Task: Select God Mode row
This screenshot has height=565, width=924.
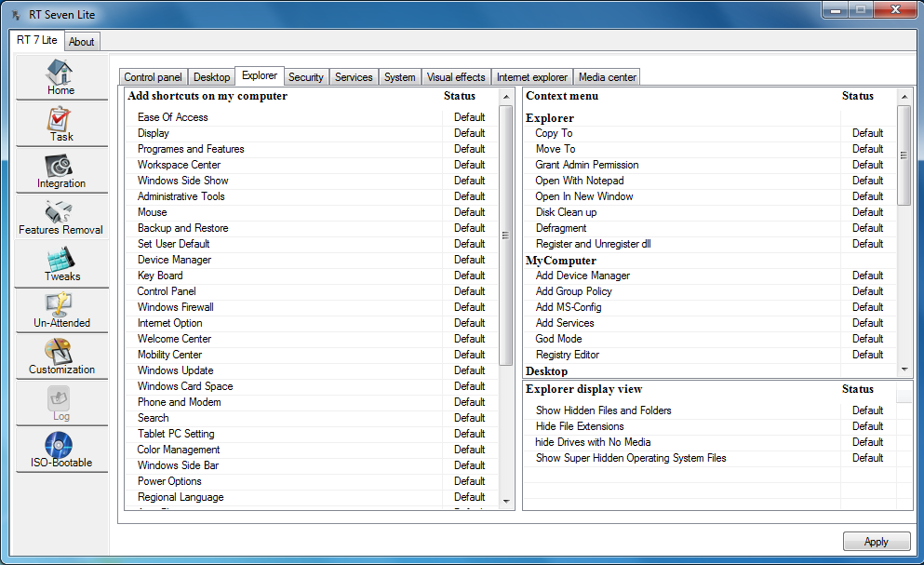Action: point(710,339)
